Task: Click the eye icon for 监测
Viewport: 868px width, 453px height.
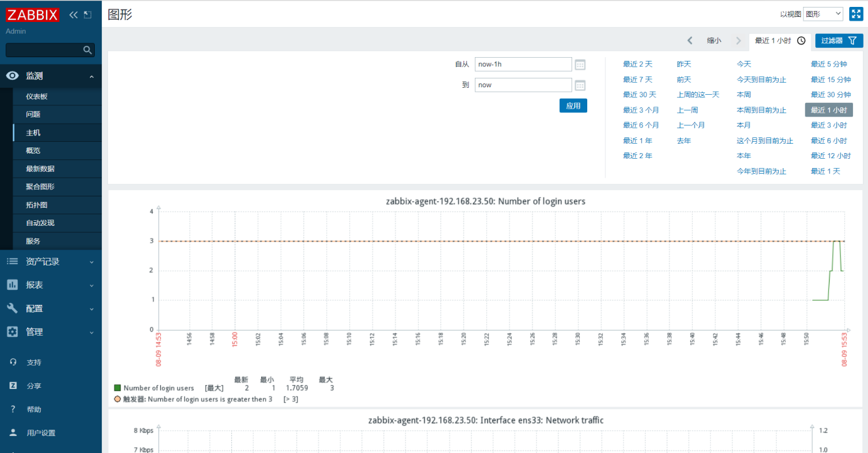Action: pyautogui.click(x=13, y=76)
